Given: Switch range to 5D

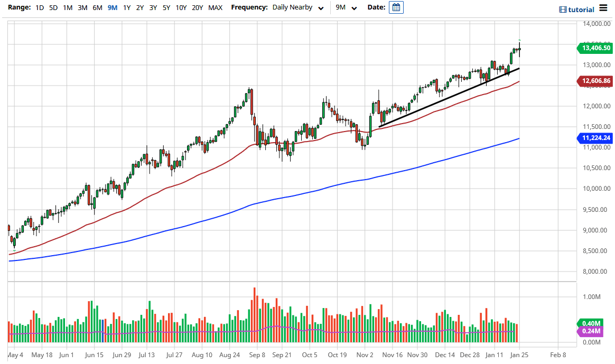Looking at the screenshot, I should (53, 8).
